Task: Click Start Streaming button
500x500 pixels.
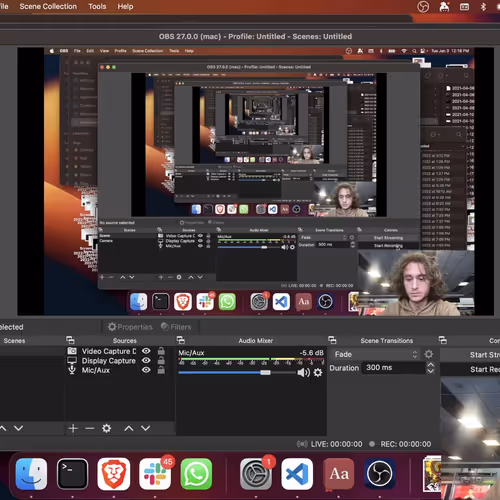Action: point(485,355)
